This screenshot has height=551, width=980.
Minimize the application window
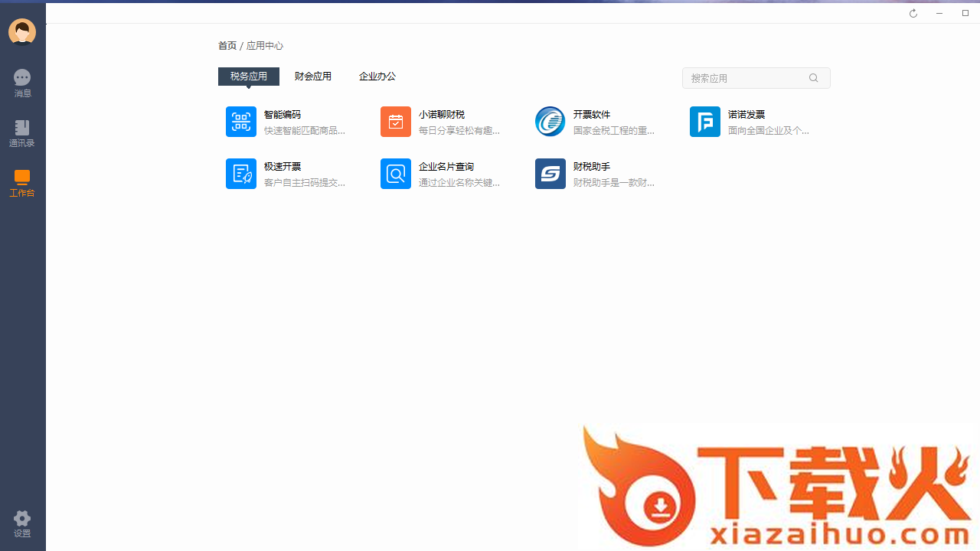pyautogui.click(x=939, y=14)
